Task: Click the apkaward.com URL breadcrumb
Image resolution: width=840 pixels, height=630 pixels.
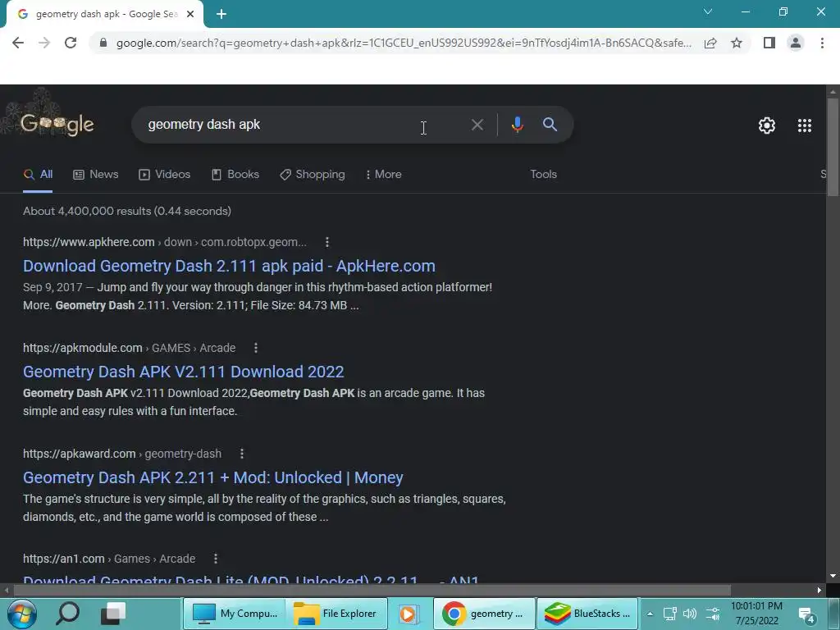Action: 122,454
